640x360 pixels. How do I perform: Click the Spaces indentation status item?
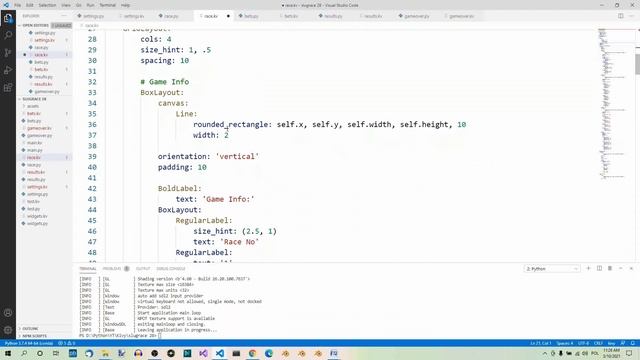(x=565, y=343)
